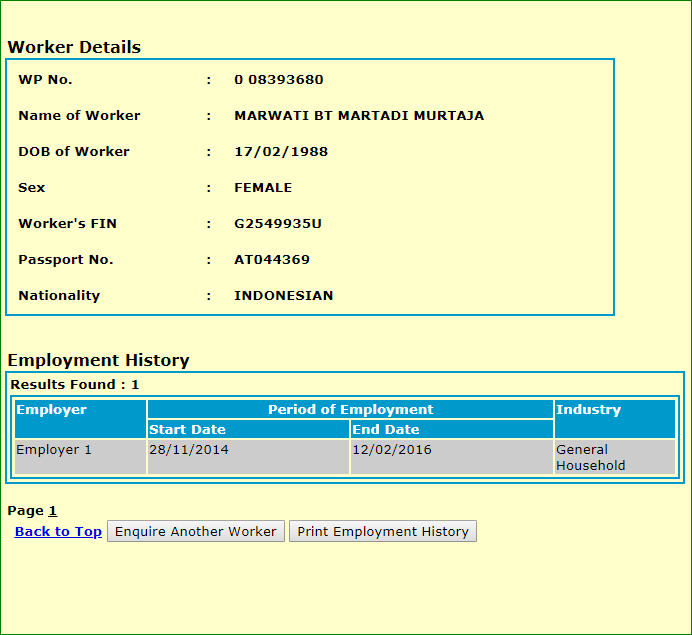This screenshot has width=692, height=635.
Task: Click the Period of Employment header
Action: coord(350,410)
